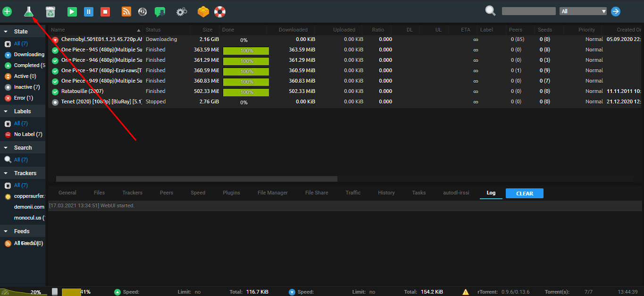Viewport: 644px width, 296px height.
Task: Start the selected torrent with play icon
Action: [x=72, y=11]
